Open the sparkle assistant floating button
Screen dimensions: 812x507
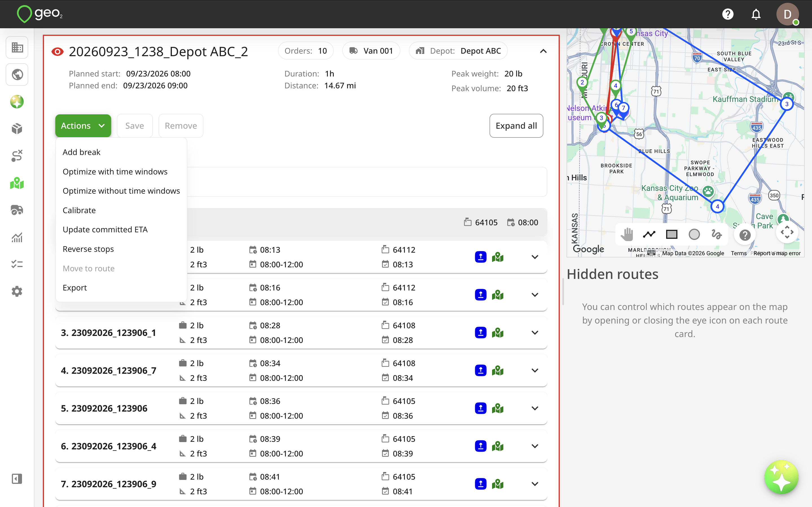coord(781,477)
